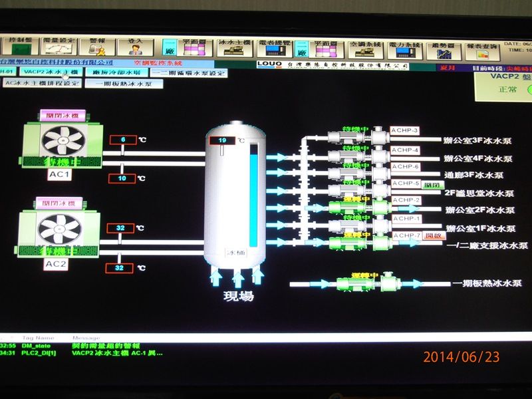Click the AC1 chiller unit icon
This screenshot has height=399, width=532.
62,141
